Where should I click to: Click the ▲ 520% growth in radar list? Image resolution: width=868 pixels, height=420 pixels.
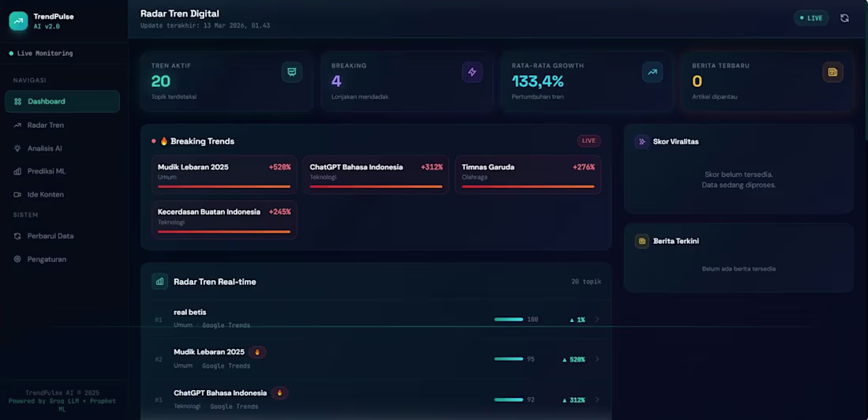click(574, 359)
